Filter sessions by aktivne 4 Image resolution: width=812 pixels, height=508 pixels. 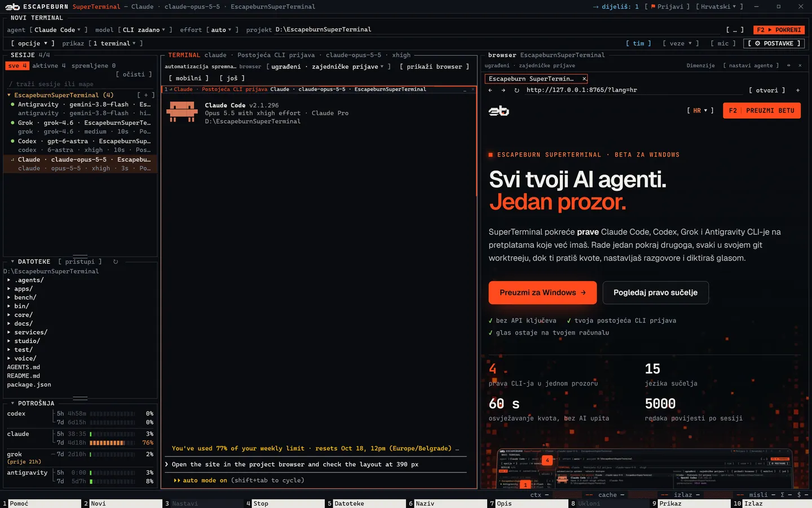point(49,66)
